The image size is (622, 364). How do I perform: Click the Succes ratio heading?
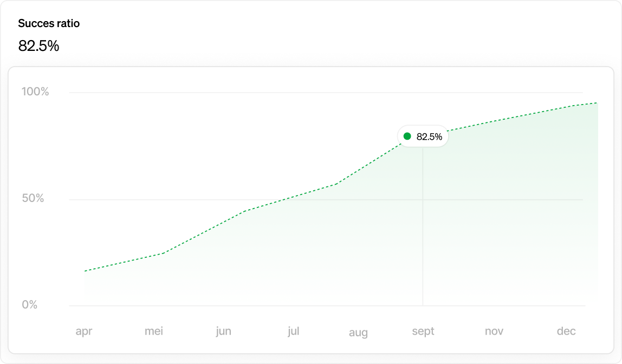[49, 23]
